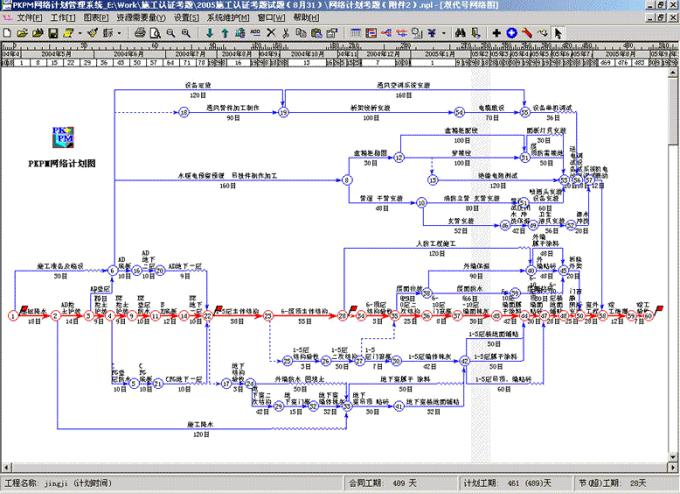Click the blue circle node tool icon
The height and width of the screenshot is (494, 680).
click(512, 33)
